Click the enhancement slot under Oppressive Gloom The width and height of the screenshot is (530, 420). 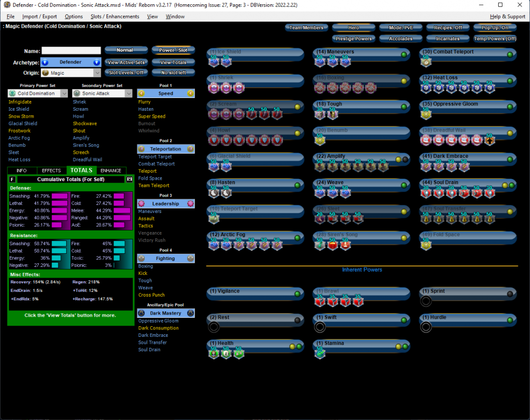point(426,114)
